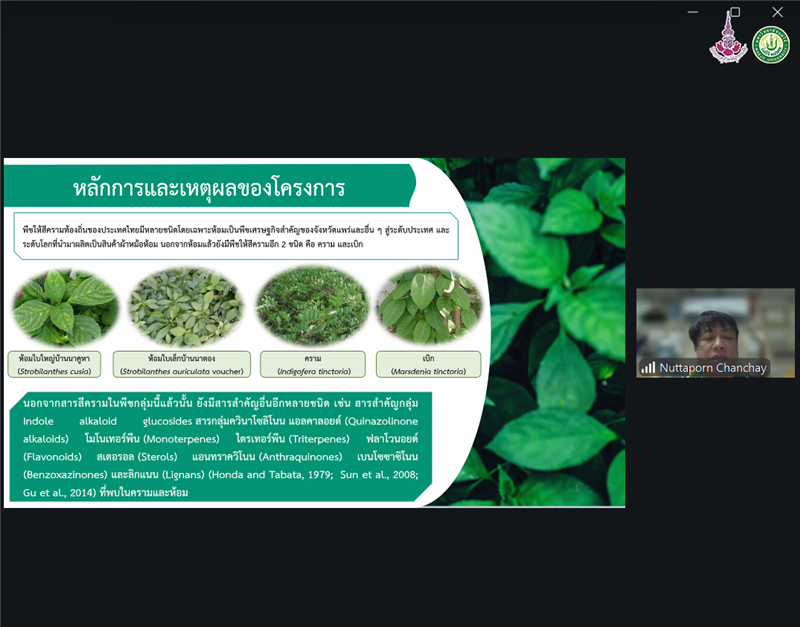Click the green paragraph mentioning Quinazolinone alkaloids
Image resolution: width=800 pixels, height=627 pixels.
coord(220,447)
